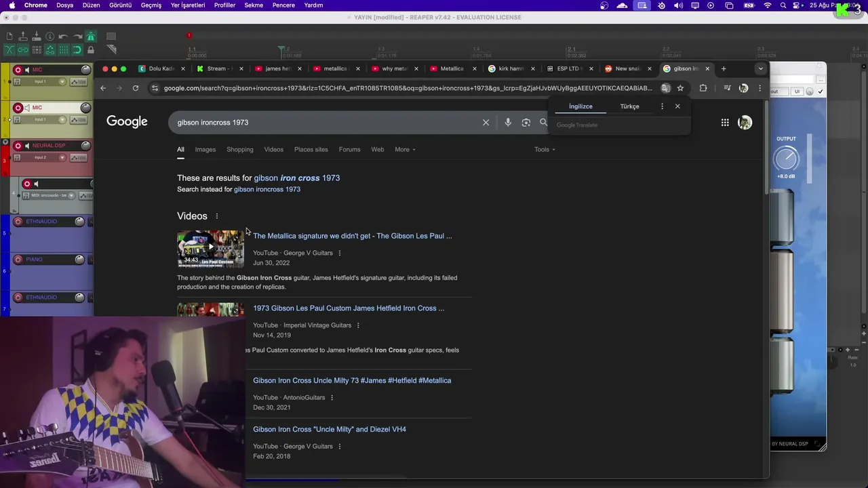Switch to the kirk hamm tab

(x=511, y=68)
